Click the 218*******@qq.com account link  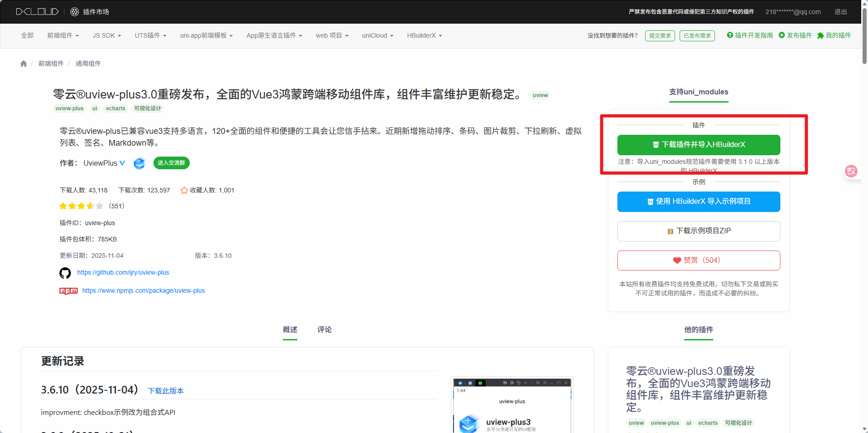(x=793, y=12)
